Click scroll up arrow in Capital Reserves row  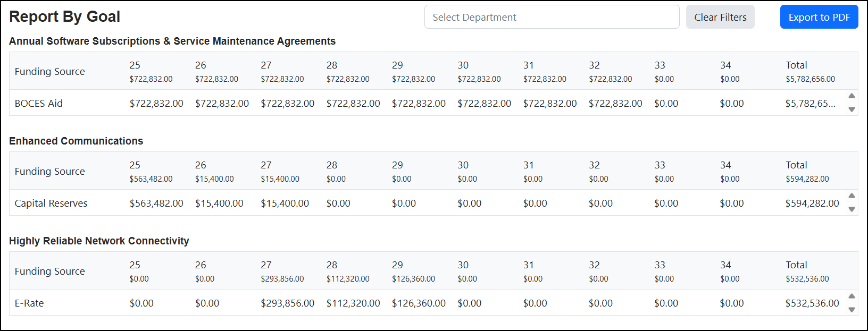[852, 196]
